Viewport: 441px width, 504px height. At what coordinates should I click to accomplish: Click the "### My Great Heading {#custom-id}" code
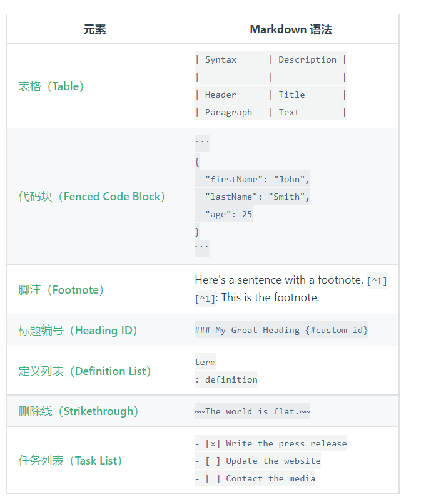click(x=281, y=330)
